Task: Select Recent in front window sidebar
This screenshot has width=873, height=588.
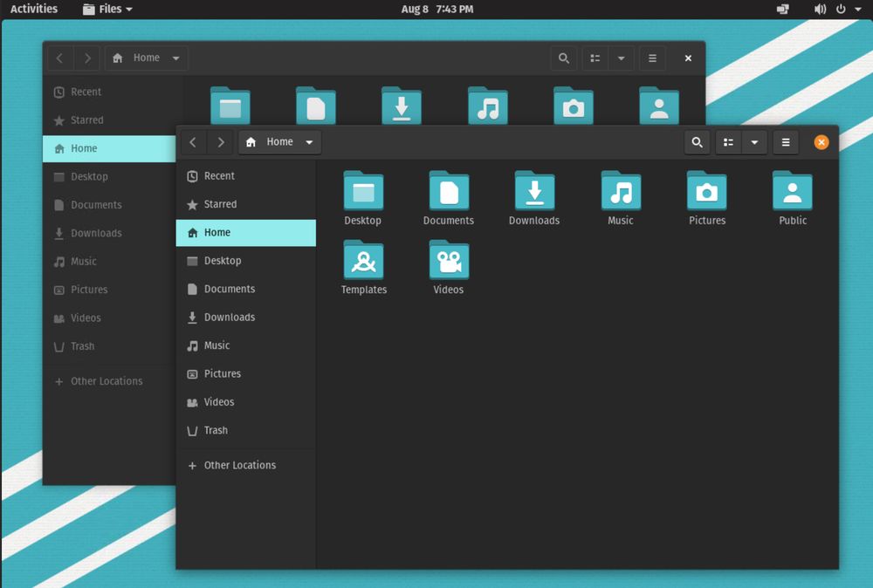Action: 246,175
